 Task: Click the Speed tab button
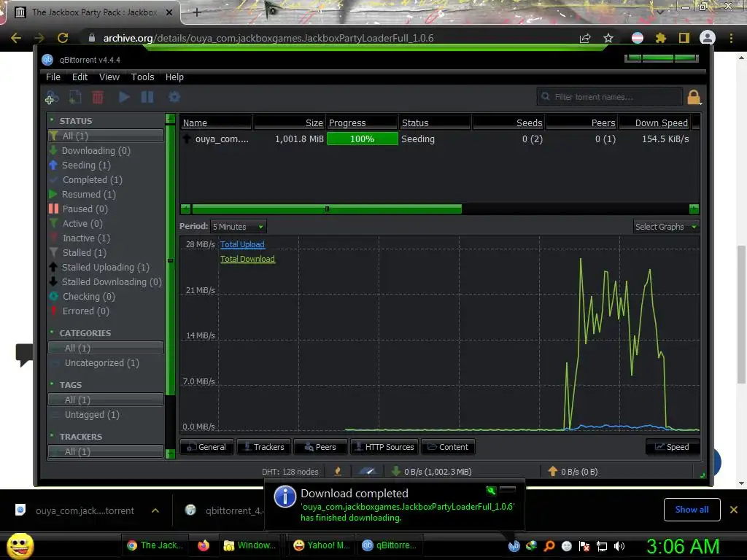pyautogui.click(x=672, y=447)
